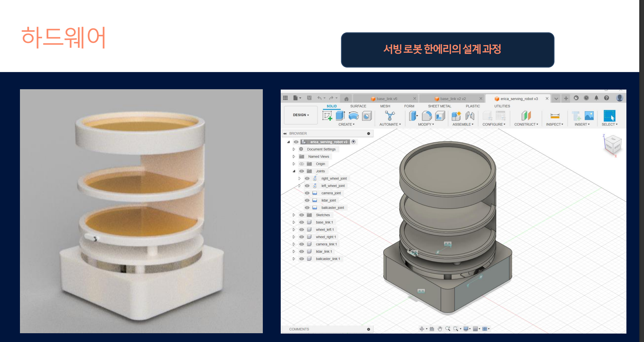Click the Named Views item
The width and height of the screenshot is (644, 342).
[319, 156]
